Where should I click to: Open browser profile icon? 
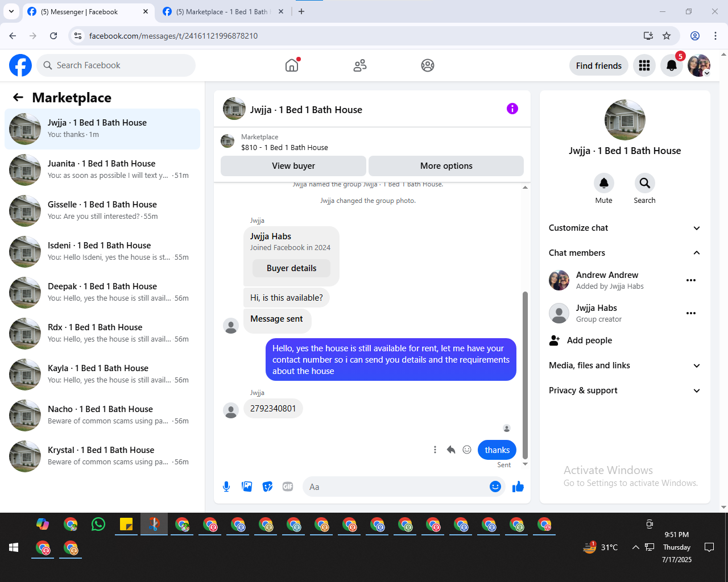click(695, 36)
